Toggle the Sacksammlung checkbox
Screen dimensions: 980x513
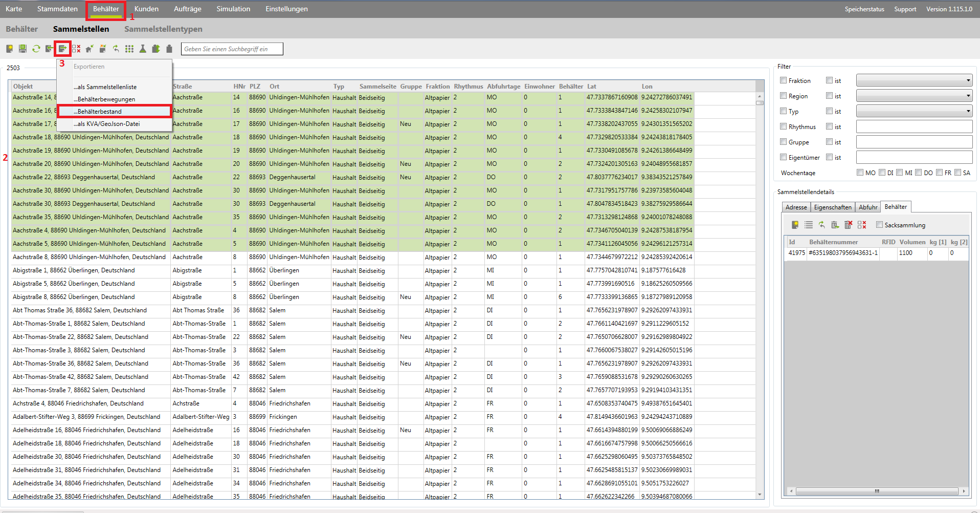[879, 225]
